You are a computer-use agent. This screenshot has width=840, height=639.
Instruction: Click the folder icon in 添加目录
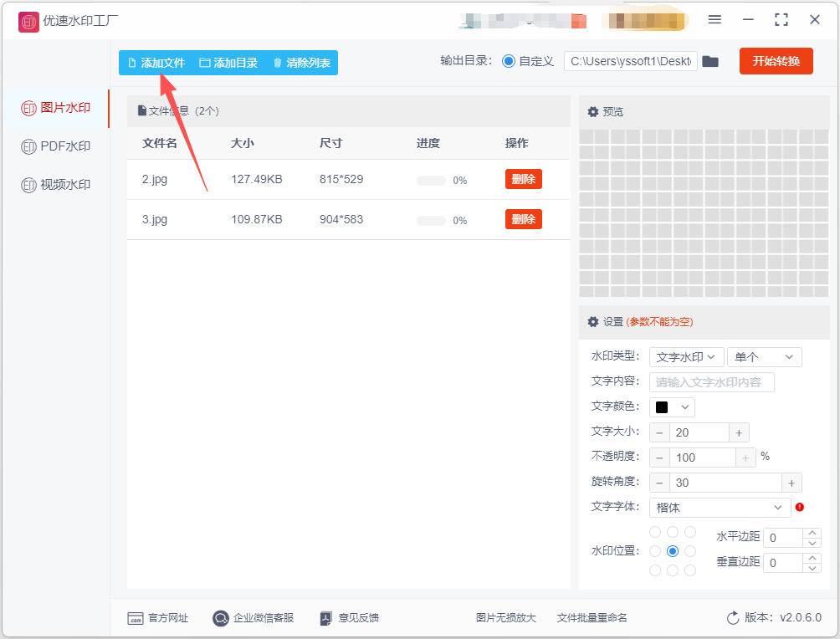(x=205, y=64)
